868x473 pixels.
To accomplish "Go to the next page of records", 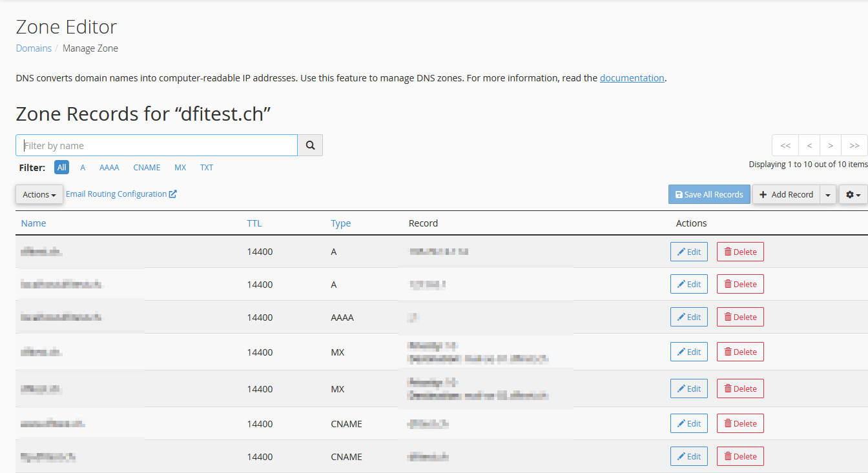I will pyautogui.click(x=831, y=145).
